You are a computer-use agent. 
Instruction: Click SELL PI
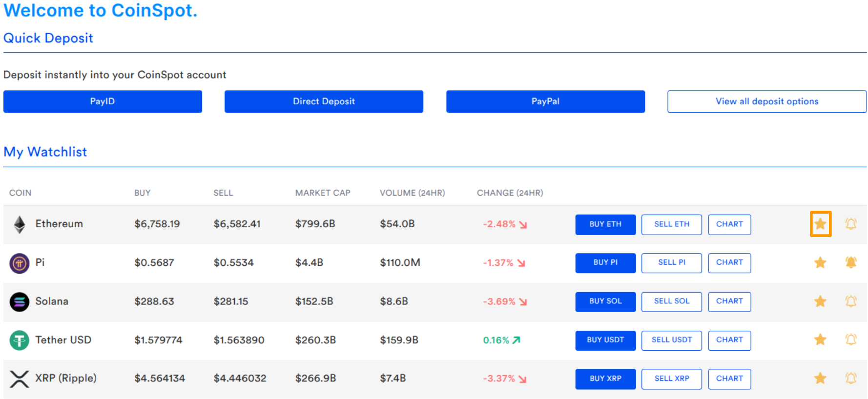(x=672, y=263)
